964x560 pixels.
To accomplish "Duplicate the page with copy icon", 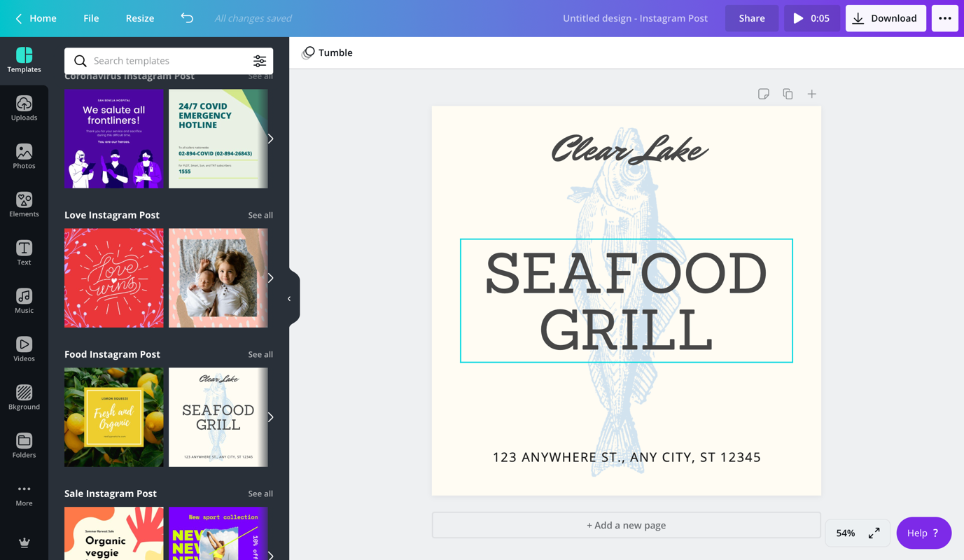I will [x=788, y=94].
